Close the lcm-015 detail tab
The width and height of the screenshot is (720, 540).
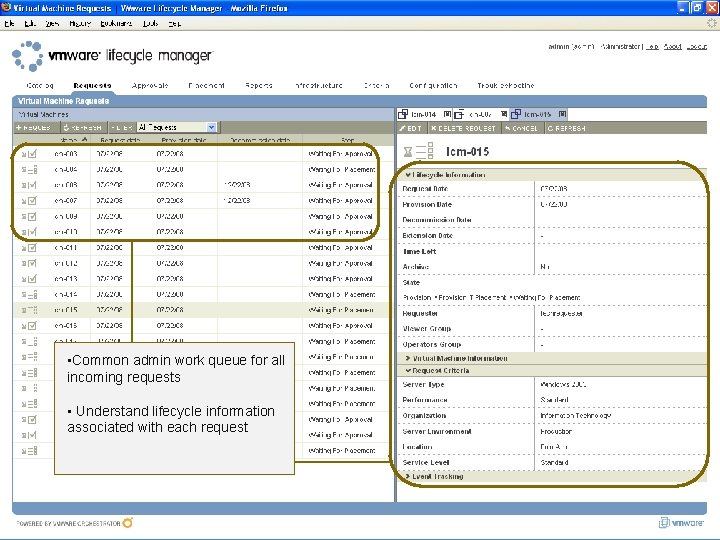[562, 114]
